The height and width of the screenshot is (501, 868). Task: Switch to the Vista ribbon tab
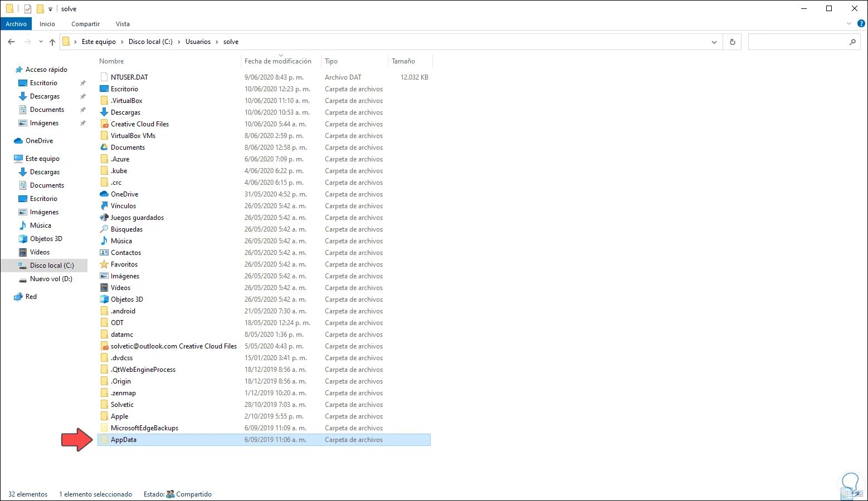point(123,24)
